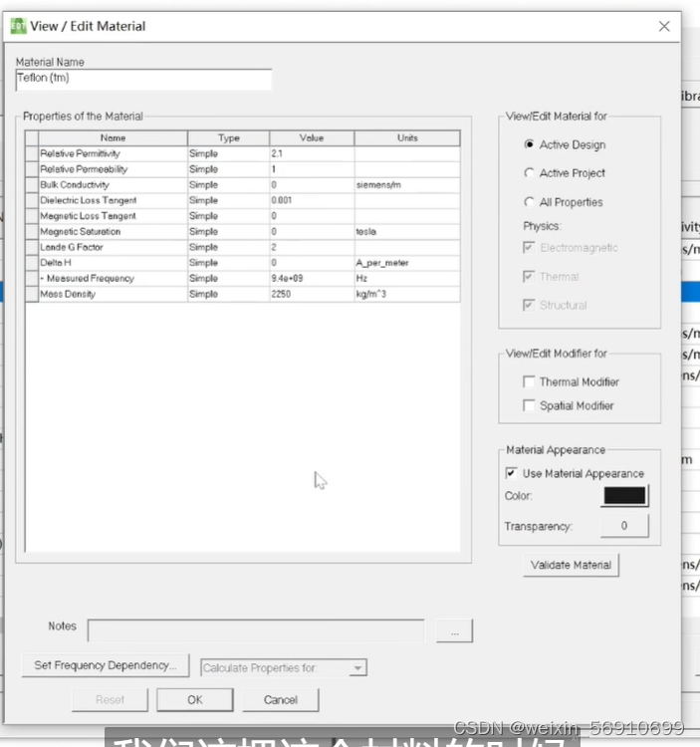Click the Value column header
Viewport: 700px width, 747px height.
[x=312, y=138]
